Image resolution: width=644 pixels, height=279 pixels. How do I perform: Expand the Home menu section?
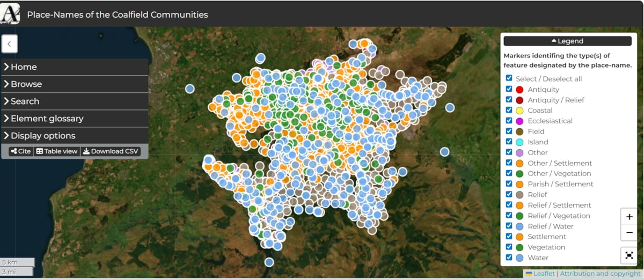click(x=75, y=67)
